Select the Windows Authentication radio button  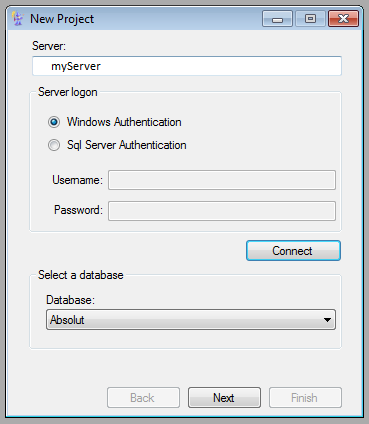click(54, 122)
